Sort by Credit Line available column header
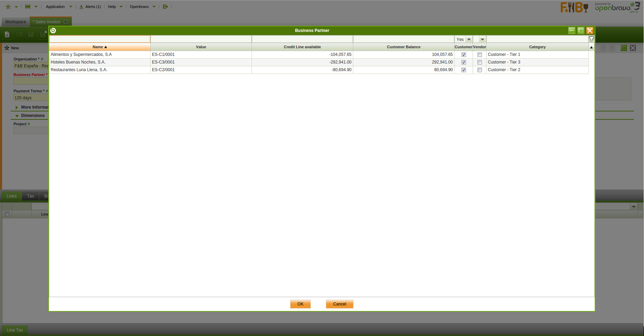Viewport: 644px width, 336px height. pos(302,47)
